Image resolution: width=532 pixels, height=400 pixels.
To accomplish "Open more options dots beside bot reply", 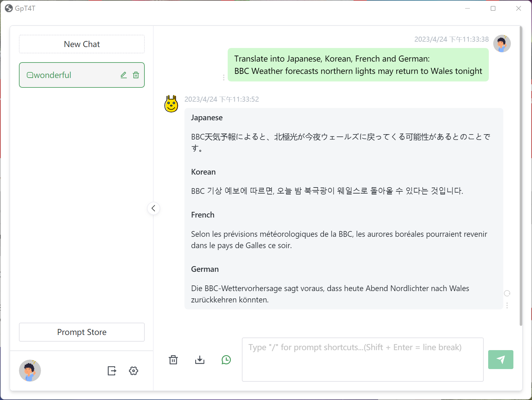I will [x=507, y=305].
